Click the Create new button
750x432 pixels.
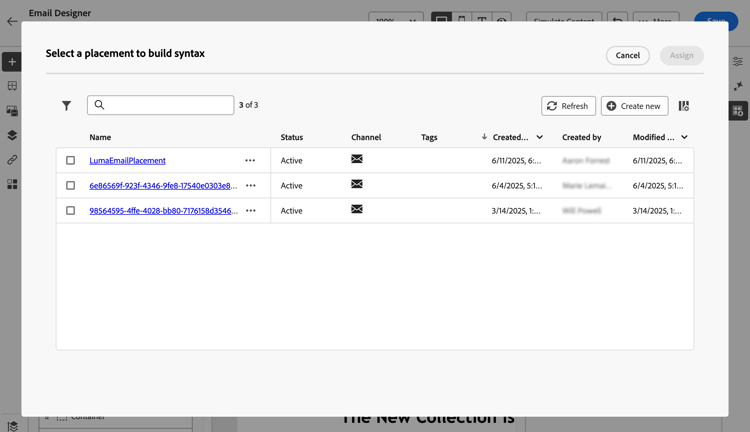[634, 106]
